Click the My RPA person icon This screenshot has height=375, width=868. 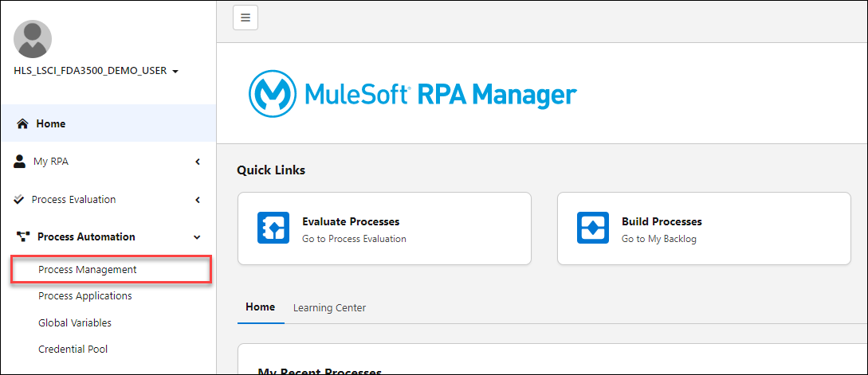coord(20,162)
